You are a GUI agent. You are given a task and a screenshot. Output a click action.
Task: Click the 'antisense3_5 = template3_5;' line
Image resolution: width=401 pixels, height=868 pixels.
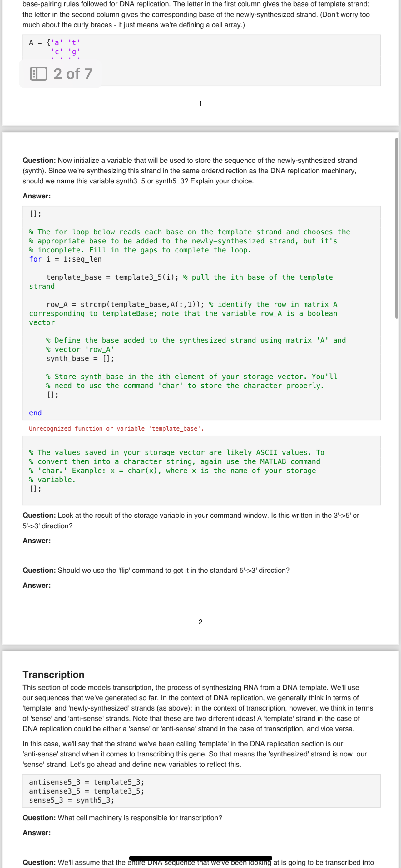[x=87, y=791]
